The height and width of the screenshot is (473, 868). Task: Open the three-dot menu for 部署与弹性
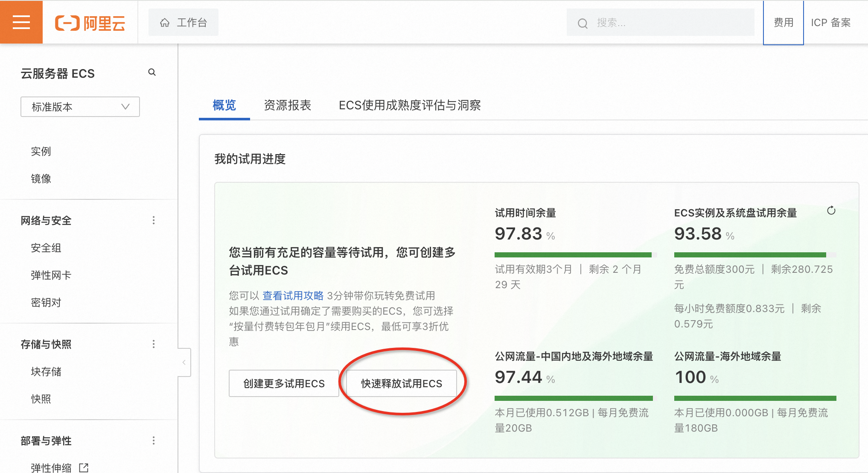click(x=154, y=441)
